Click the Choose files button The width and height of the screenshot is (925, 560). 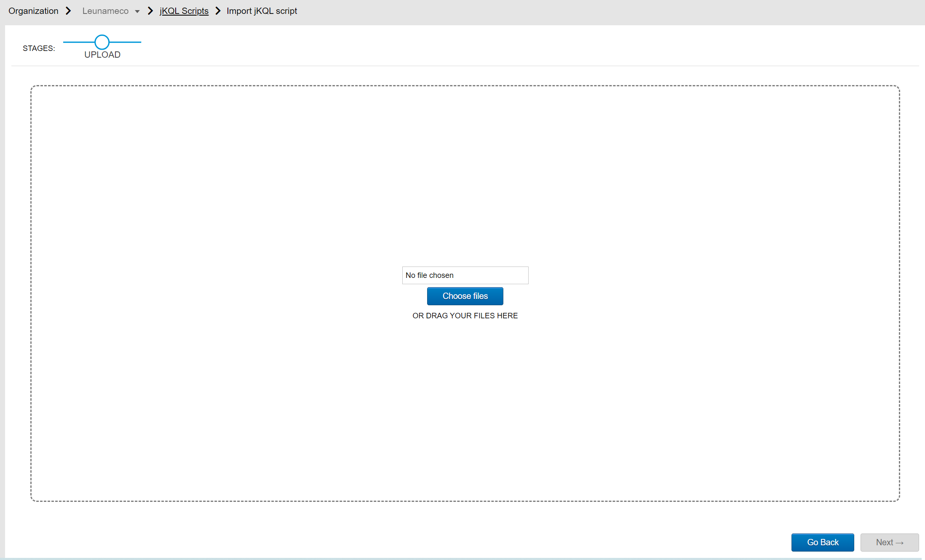tap(465, 296)
